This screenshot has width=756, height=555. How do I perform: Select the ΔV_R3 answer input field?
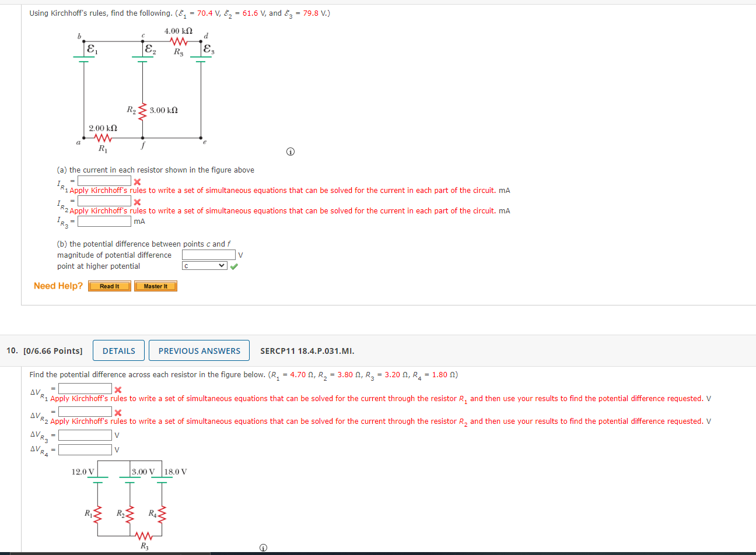85,434
